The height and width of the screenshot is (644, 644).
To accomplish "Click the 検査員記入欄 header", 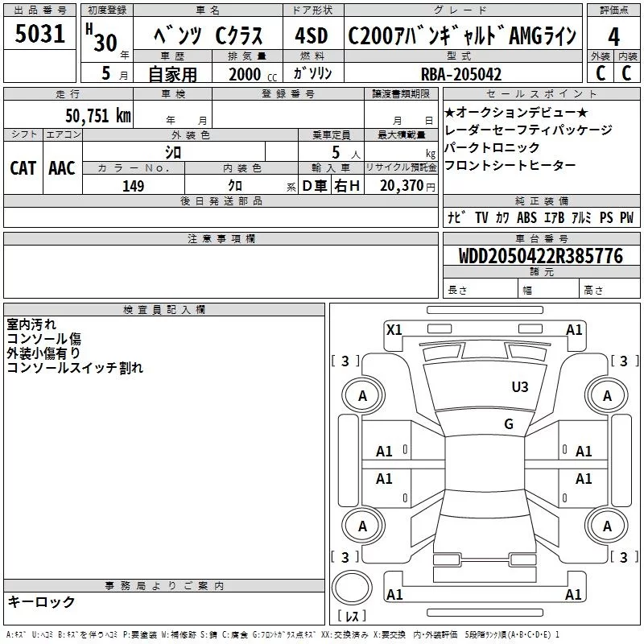I will [164, 310].
